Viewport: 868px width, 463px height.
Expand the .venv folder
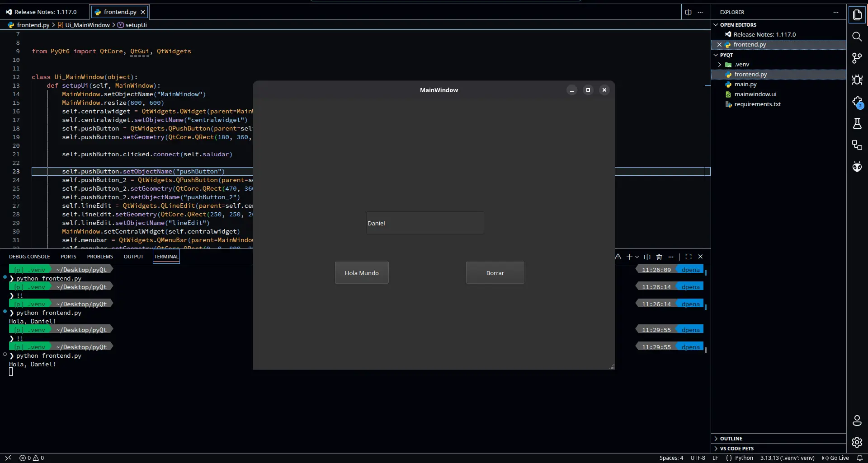(778, 65)
